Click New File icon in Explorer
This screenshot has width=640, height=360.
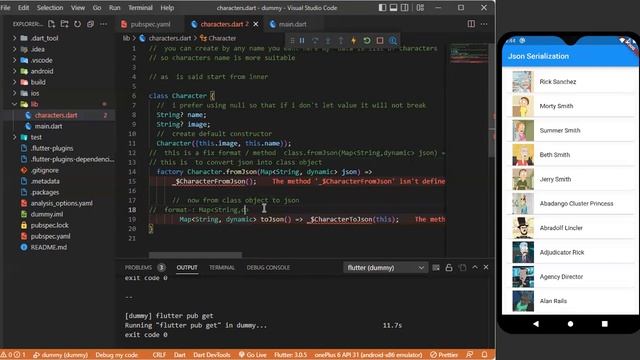point(51,24)
